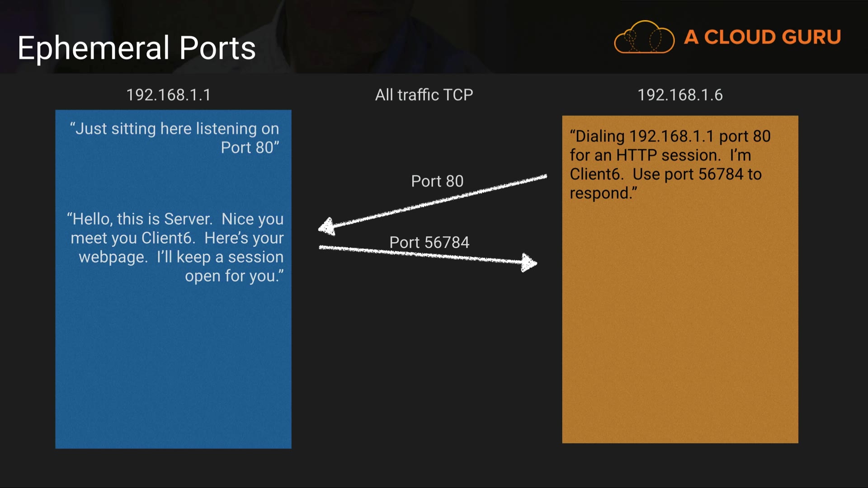Click the word "webpage" in the blue box

point(113,257)
